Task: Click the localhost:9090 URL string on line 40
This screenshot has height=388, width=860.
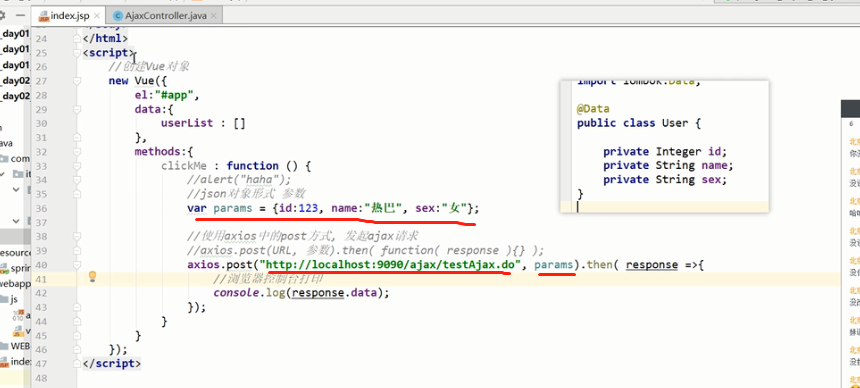Action: click(x=391, y=265)
